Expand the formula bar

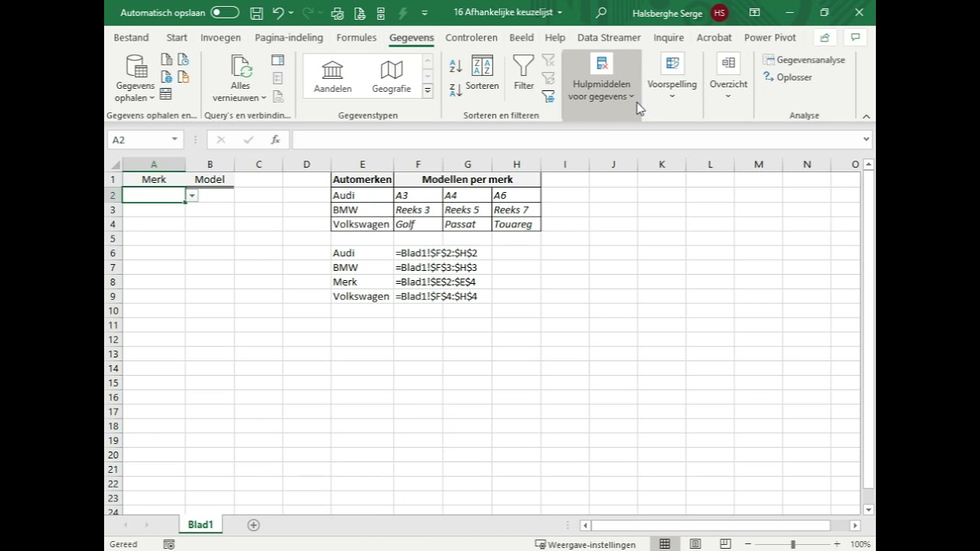pyautogui.click(x=866, y=139)
